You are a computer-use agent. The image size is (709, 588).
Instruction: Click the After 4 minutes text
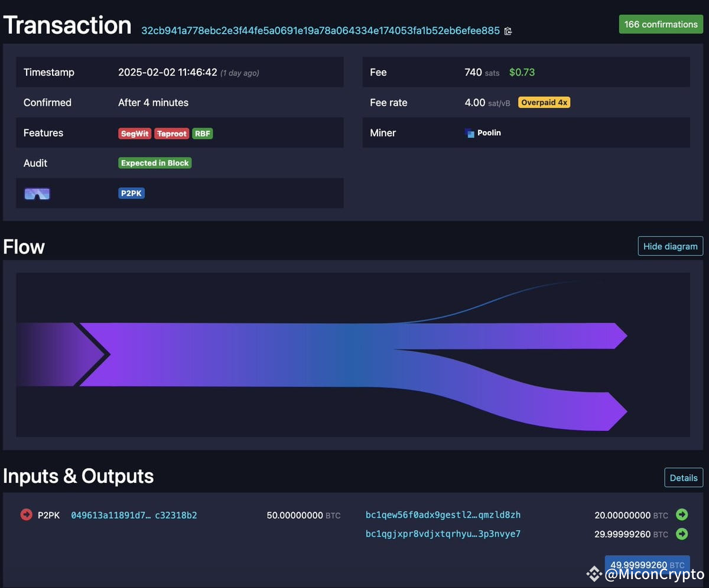point(154,102)
